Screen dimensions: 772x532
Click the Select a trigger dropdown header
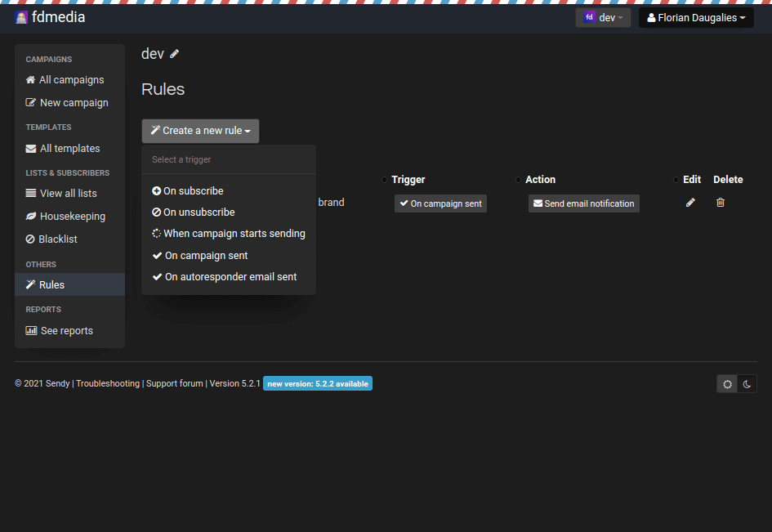pyautogui.click(x=181, y=159)
